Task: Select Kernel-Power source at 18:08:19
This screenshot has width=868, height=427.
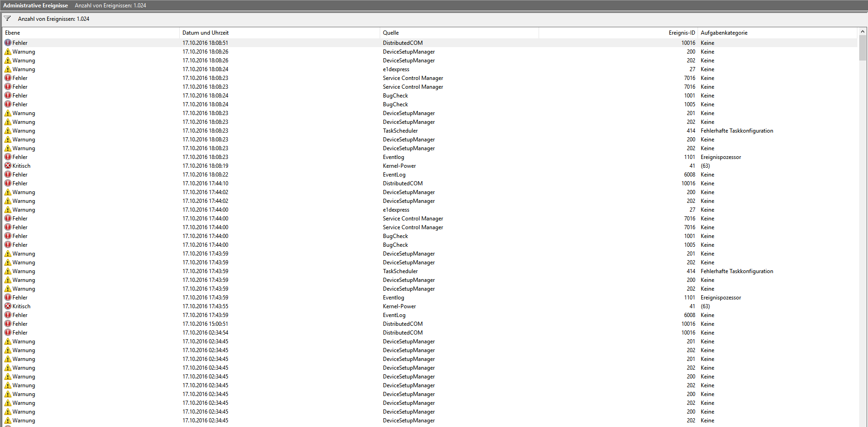Action: [x=399, y=165]
